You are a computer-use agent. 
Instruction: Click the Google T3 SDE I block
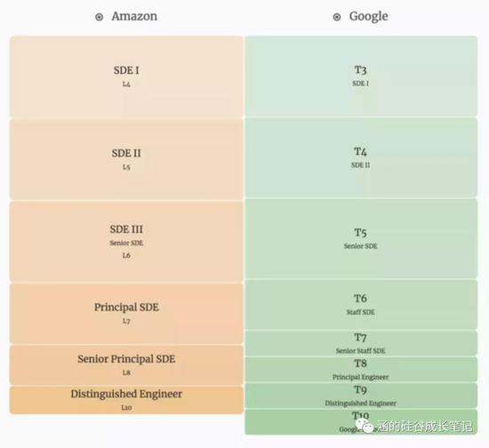coord(361,76)
